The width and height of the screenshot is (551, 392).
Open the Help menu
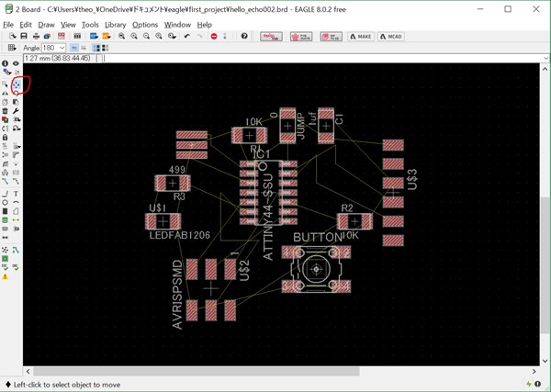pyautogui.click(x=204, y=25)
